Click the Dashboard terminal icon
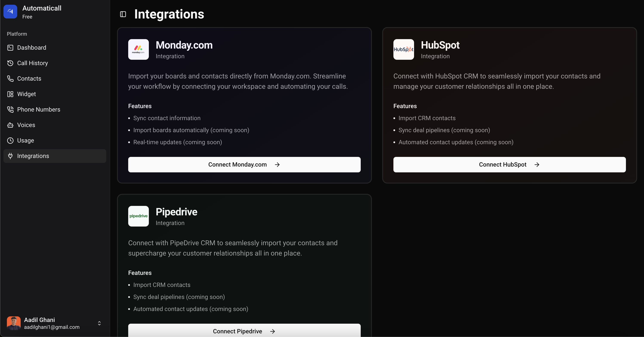The height and width of the screenshot is (337, 644). pos(10,48)
